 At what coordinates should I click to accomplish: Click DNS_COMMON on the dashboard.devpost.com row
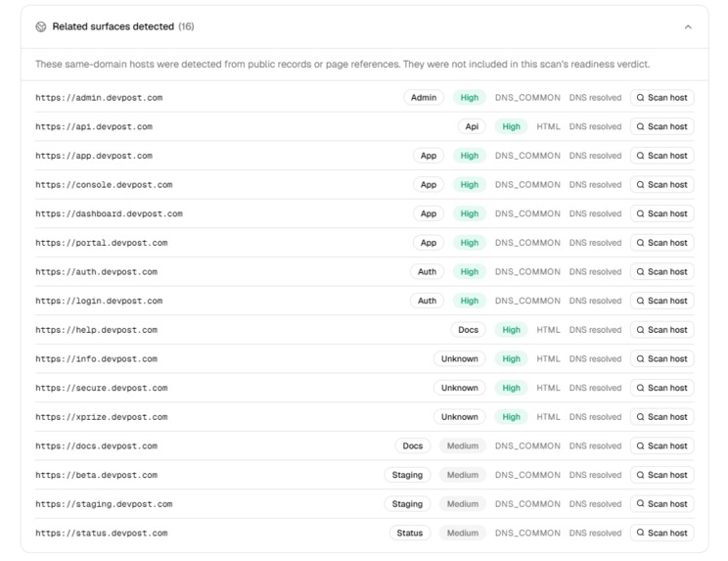pyautogui.click(x=527, y=213)
